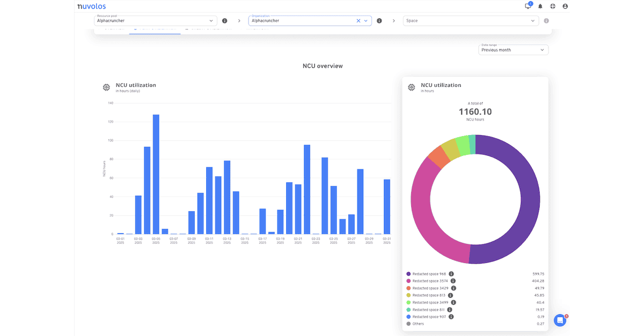
Task: Click the light green swatch for space 3499
Action: tap(408, 302)
